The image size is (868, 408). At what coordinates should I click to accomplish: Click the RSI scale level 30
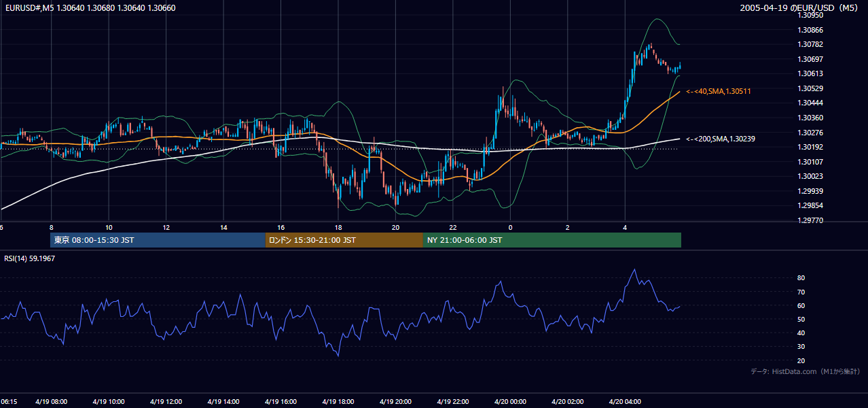click(x=801, y=347)
